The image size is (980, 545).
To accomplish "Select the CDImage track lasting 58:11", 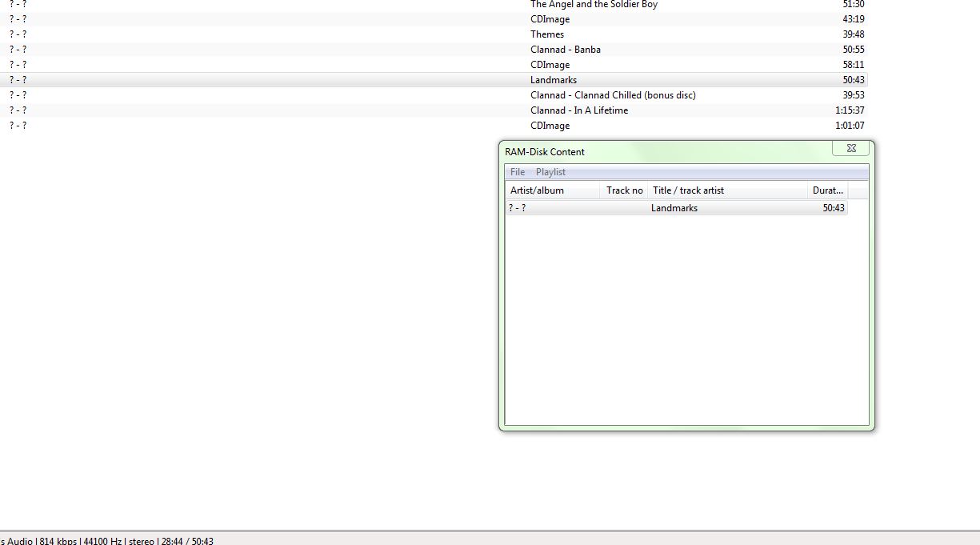I will tap(550, 65).
